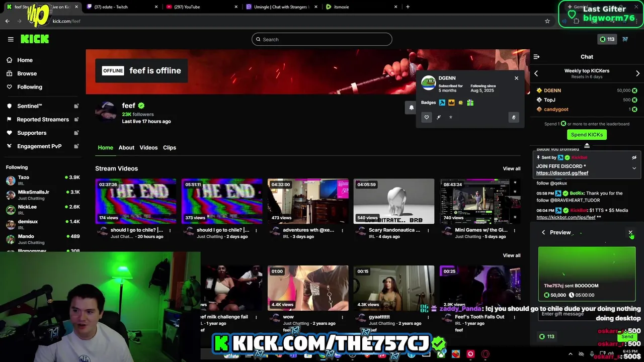644x362 pixels.
Task: Open the 05:51:11 stream video thumbnail
Action: click(222, 201)
